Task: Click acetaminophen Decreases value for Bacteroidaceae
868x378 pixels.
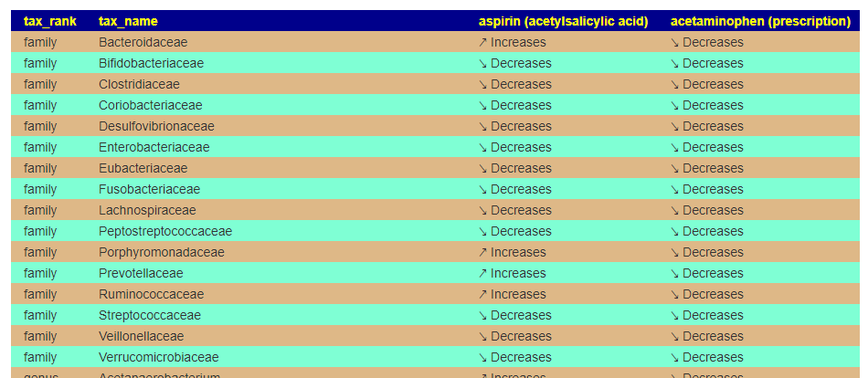Action: tap(707, 42)
